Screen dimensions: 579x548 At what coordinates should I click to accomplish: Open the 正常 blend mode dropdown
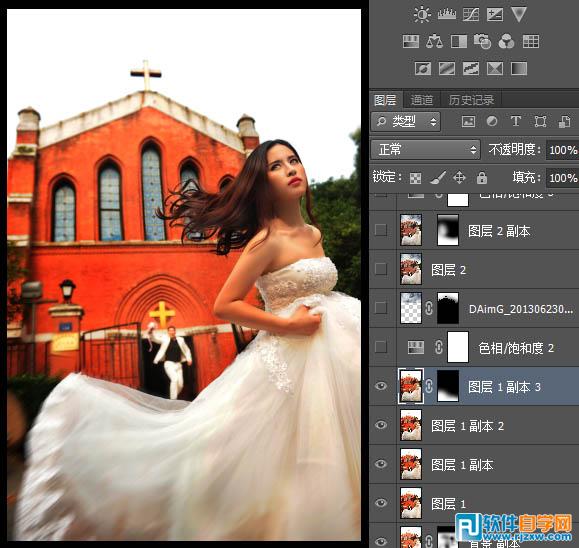425,150
